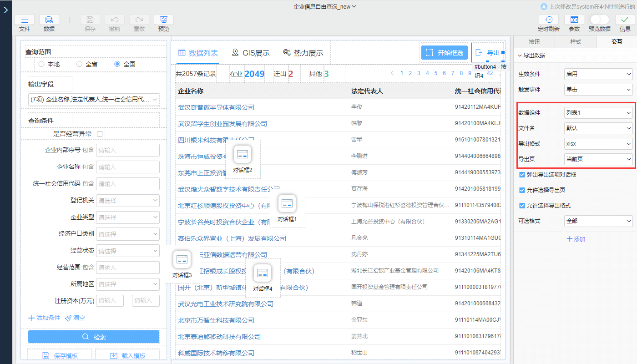The width and height of the screenshot is (637, 364).
Task: Click the 参数 parameters icon
Action: tap(574, 20)
